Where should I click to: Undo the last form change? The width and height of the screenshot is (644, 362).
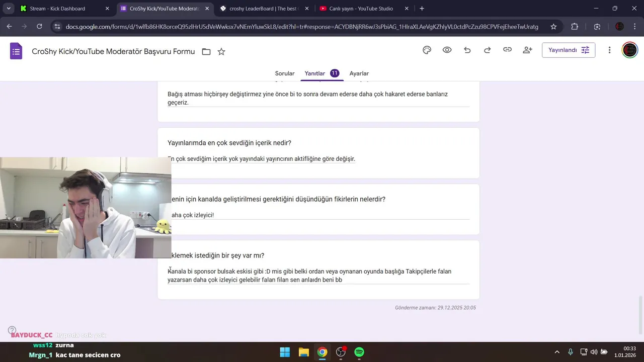click(x=467, y=50)
